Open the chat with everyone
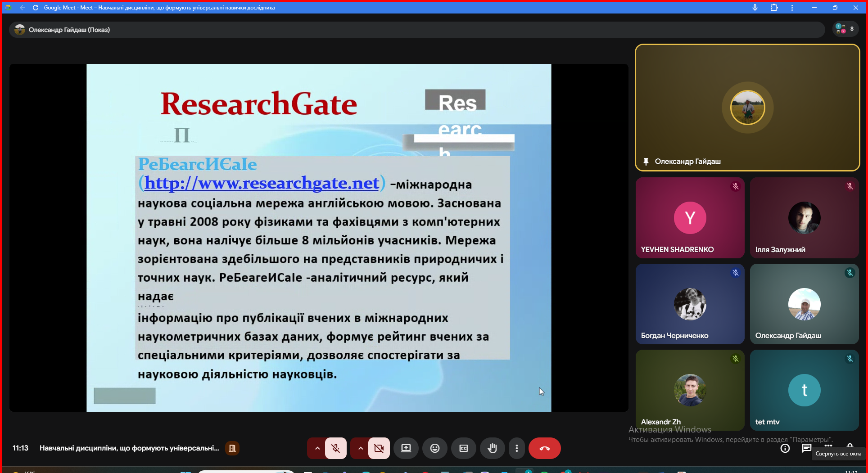The height and width of the screenshot is (473, 868). pos(806,448)
